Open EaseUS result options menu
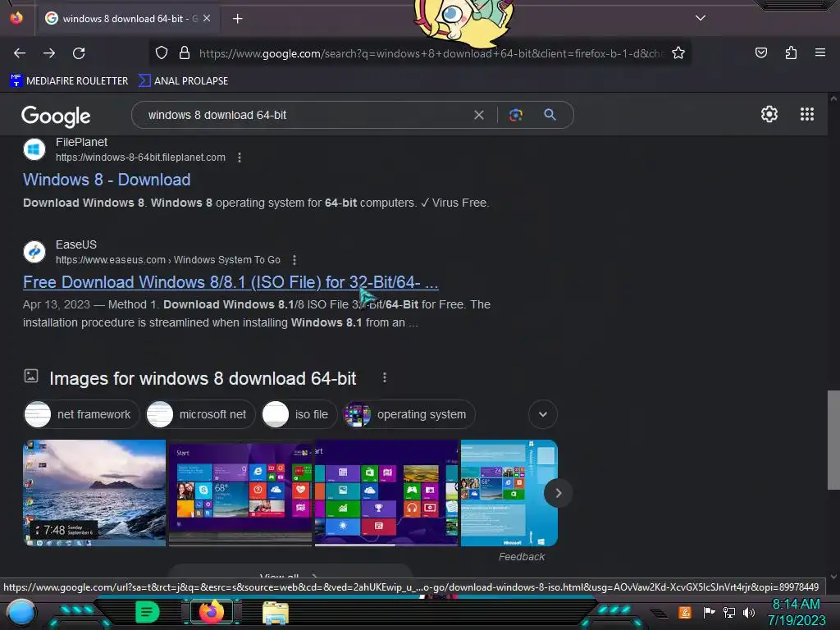Viewport: 840px width, 630px height. click(294, 260)
